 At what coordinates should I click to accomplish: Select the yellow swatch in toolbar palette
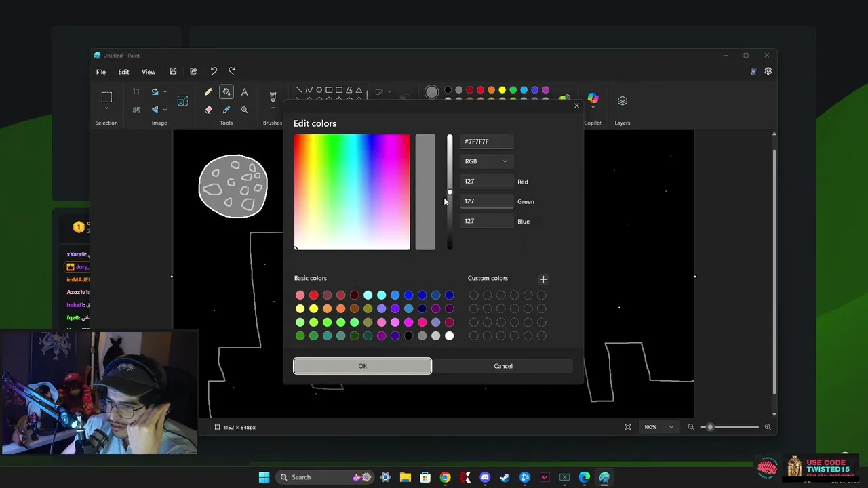point(502,90)
